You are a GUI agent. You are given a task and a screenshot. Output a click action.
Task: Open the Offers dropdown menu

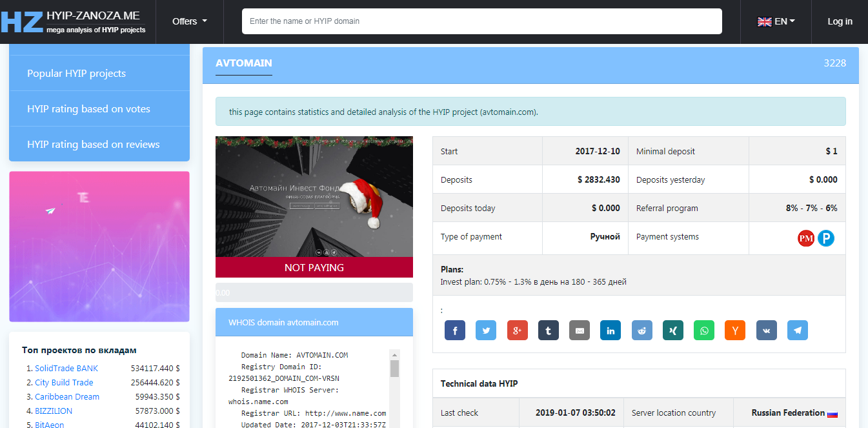pos(190,21)
